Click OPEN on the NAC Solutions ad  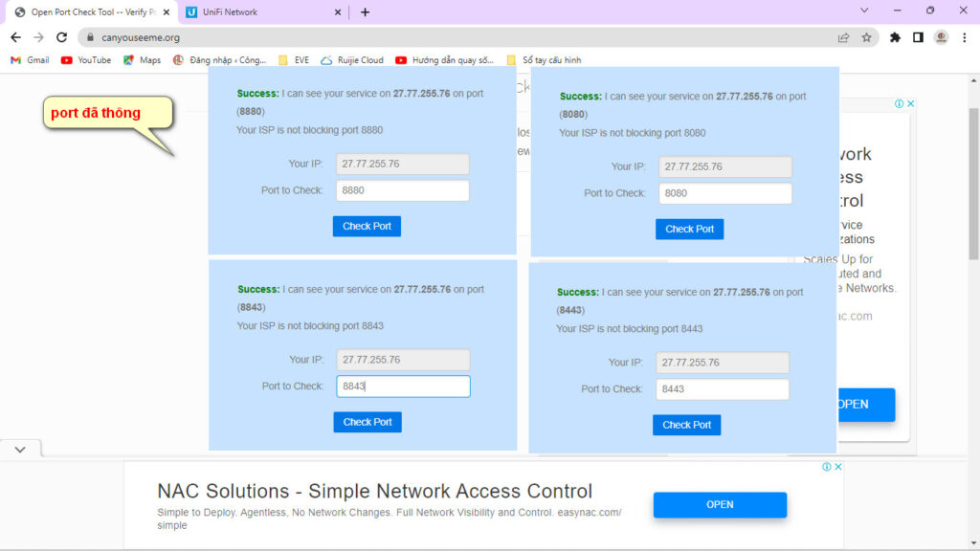pyautogui.click(x=720, y=505)
